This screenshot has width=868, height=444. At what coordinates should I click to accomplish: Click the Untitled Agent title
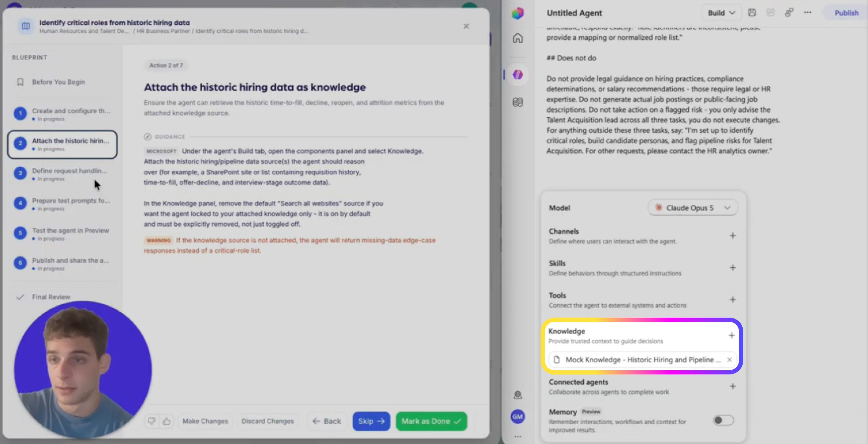574,13
